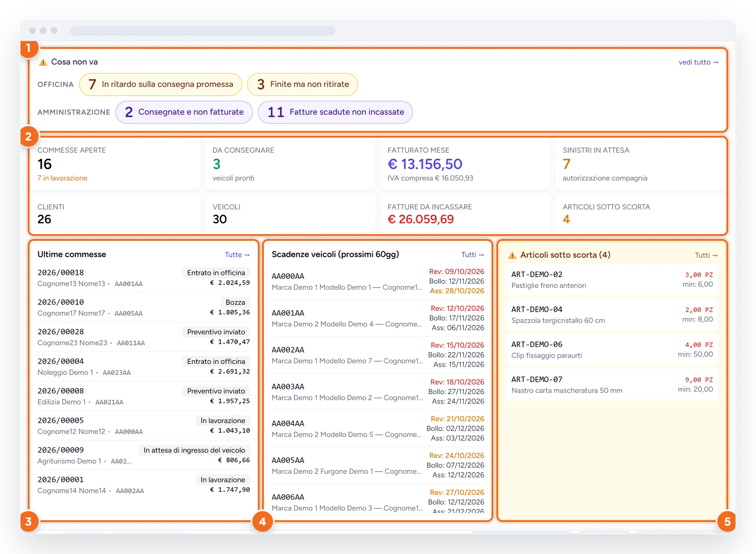The width and height of the screenshot is (756, 554).
Task: Select the Fatturato mese card
Action: click(x=465, y=164)
